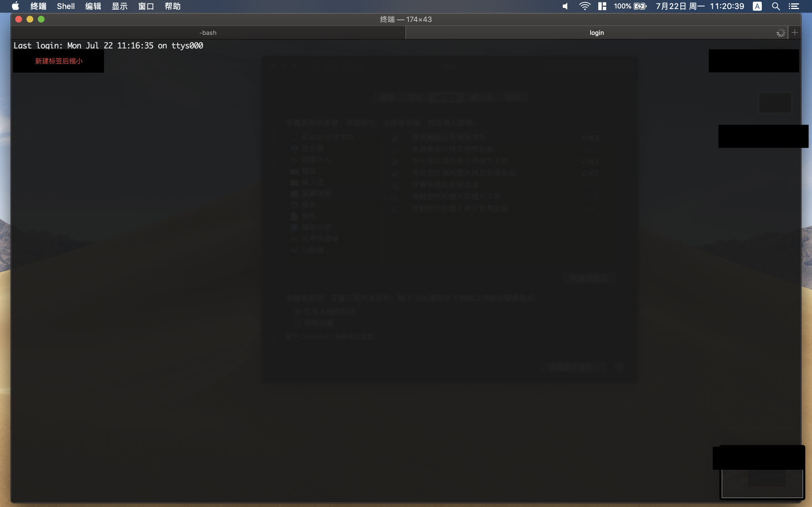Click the volume speaker icon
The image size is (812, 507).
click(565, 6)
